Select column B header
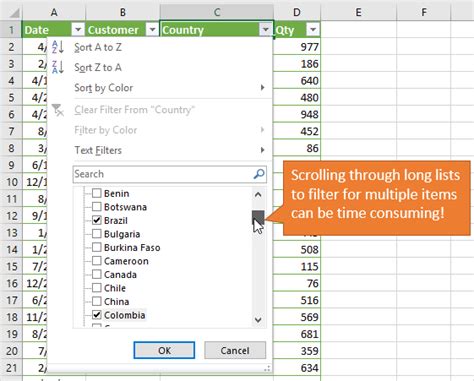 (x=123, y=13)
